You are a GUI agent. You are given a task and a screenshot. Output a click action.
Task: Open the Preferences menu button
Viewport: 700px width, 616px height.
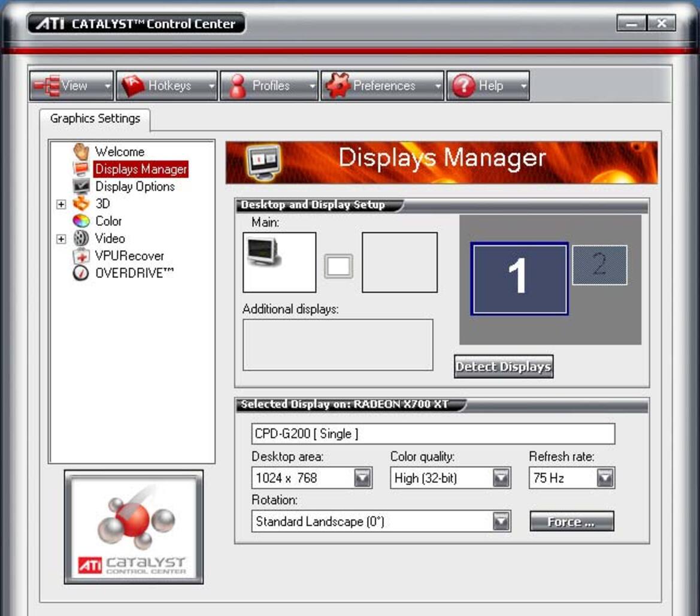(383, 86)
